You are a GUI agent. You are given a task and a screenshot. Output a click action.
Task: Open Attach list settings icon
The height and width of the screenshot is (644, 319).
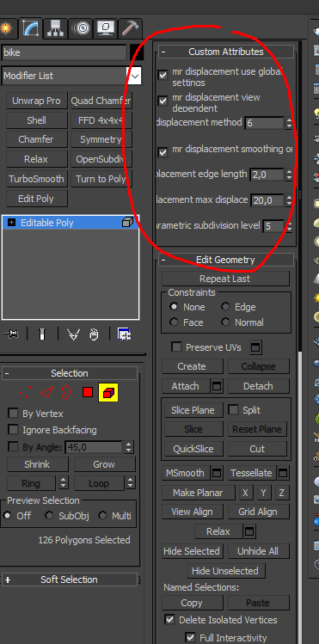pyautogui.click(x=217, y=386)
